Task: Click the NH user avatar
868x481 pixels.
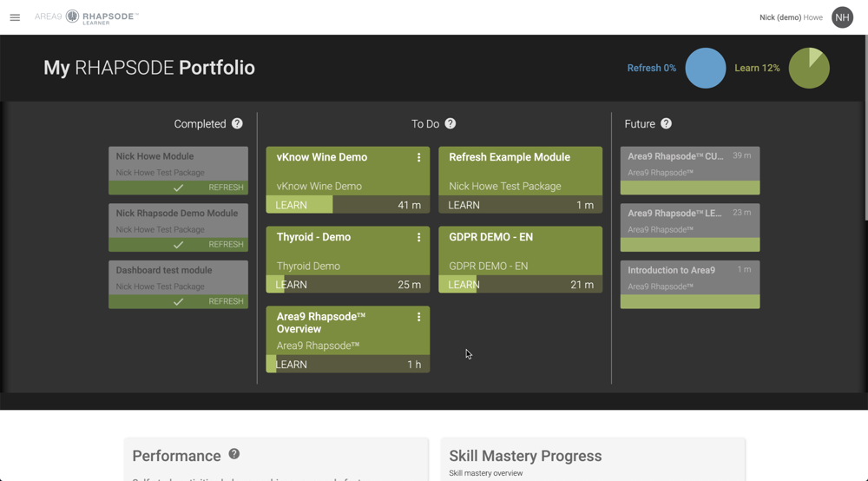Action: (842, 17)
